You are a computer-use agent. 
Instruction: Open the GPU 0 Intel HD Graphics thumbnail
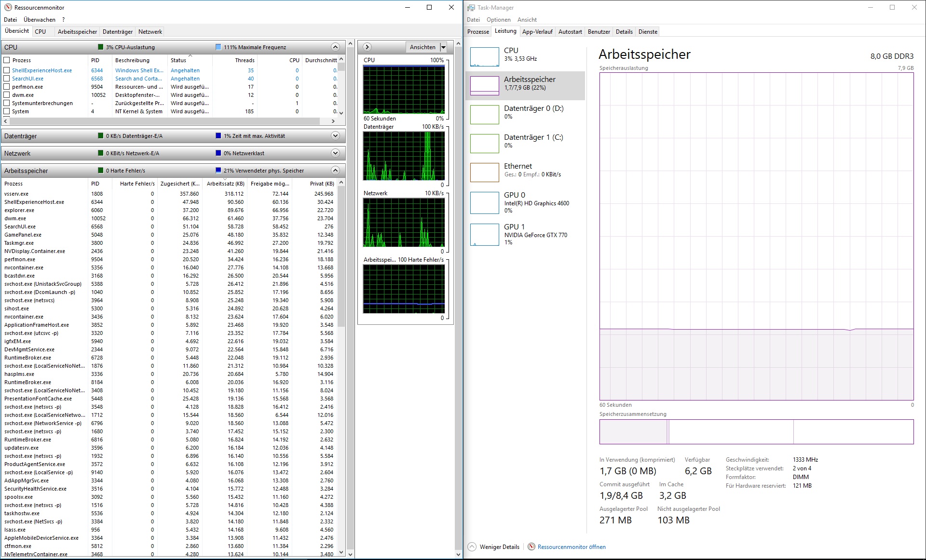[484, 203]
